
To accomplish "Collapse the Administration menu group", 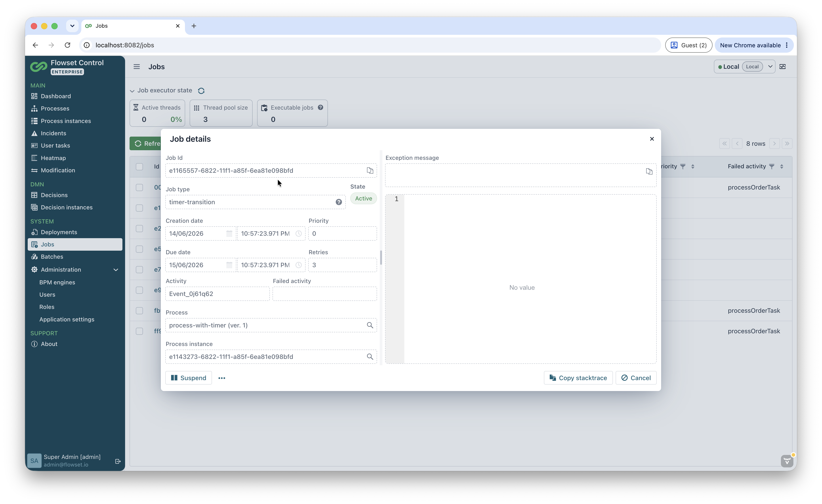I will [x=116, y=270].
